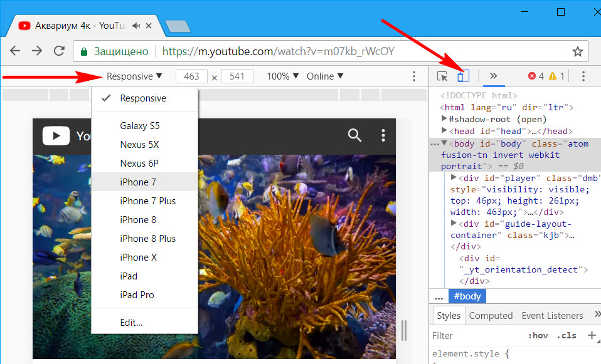Select the html lang="ru" line
Screen dimensions: 601x364
tap(506, 108)
